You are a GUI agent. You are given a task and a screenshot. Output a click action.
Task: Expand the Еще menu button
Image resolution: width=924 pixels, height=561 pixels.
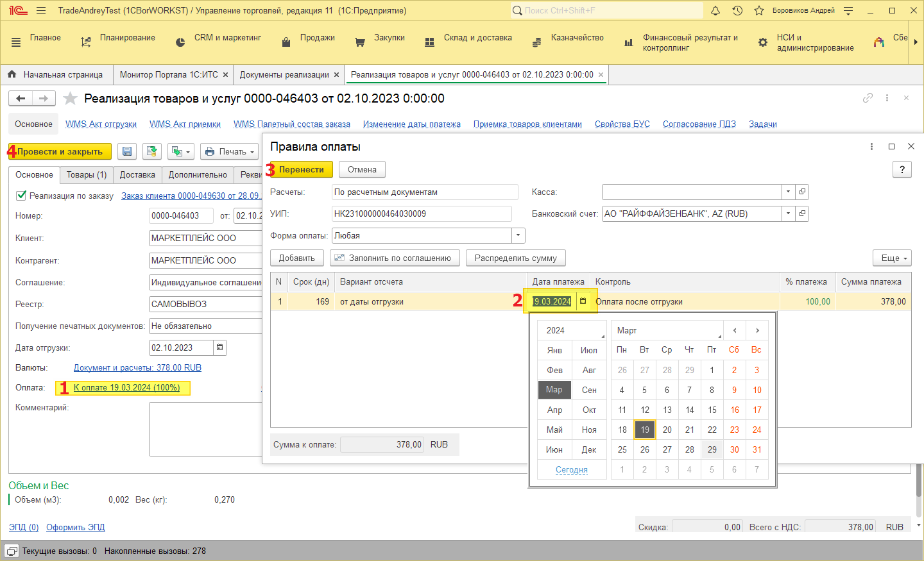(892, 258)
